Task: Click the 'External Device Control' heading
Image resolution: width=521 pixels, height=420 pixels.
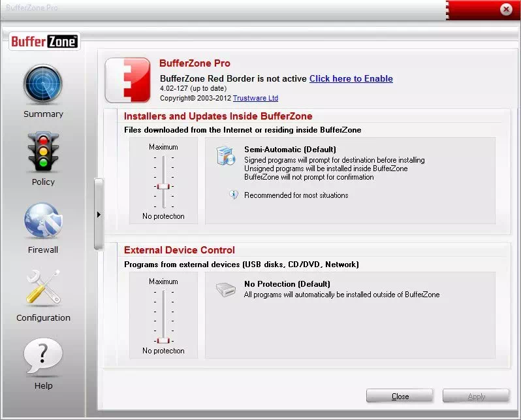Action: [x=180, y=250]
